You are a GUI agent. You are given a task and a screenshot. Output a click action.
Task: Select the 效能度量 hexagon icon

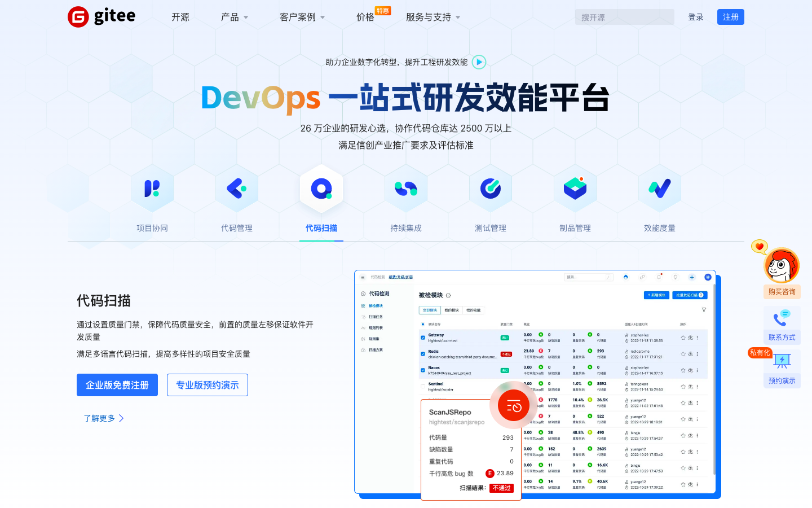pos(660,189)
